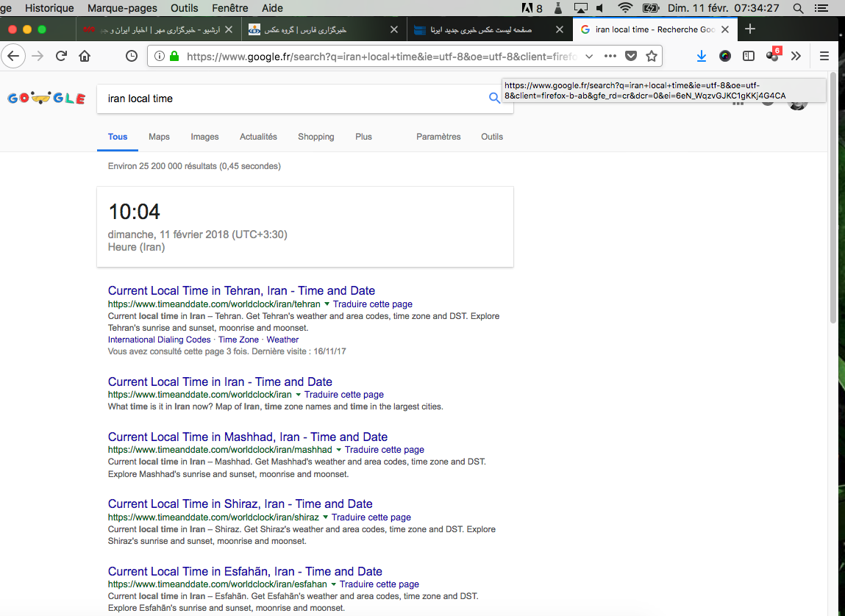Open Google search Outils filter
This screenshot has width=845, height=616.
click(x=492, y=137)
